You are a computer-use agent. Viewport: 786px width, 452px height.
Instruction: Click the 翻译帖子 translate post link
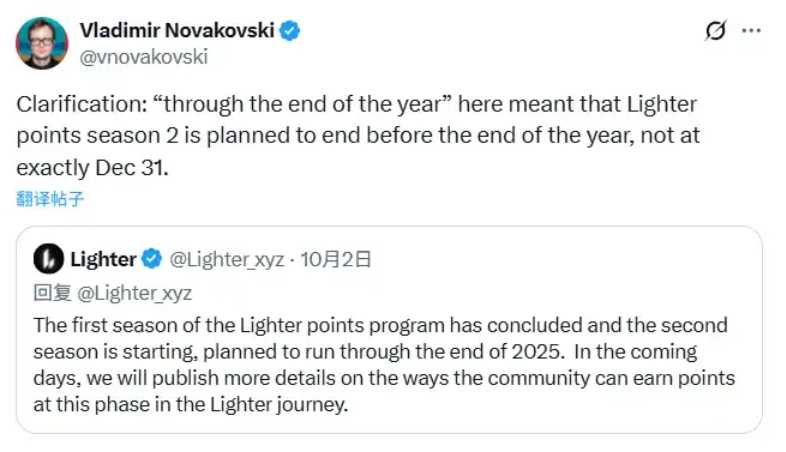pos(50,198)
